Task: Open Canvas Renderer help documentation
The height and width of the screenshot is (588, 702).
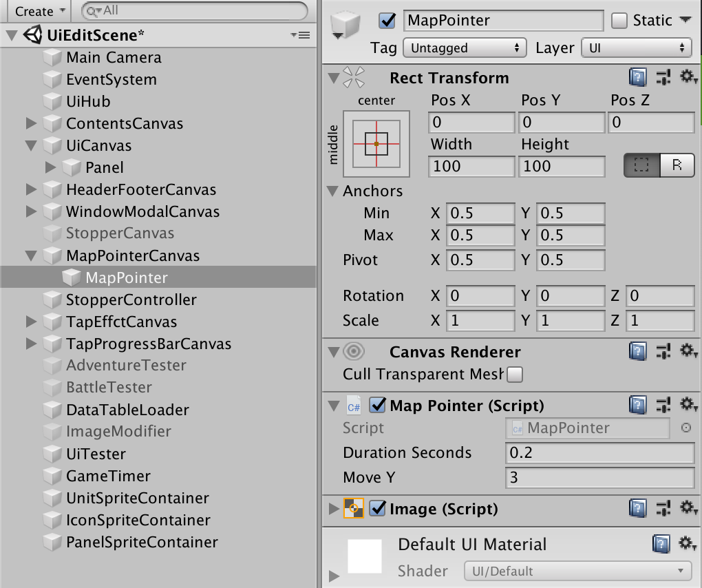Action: [x=637, y=351]
